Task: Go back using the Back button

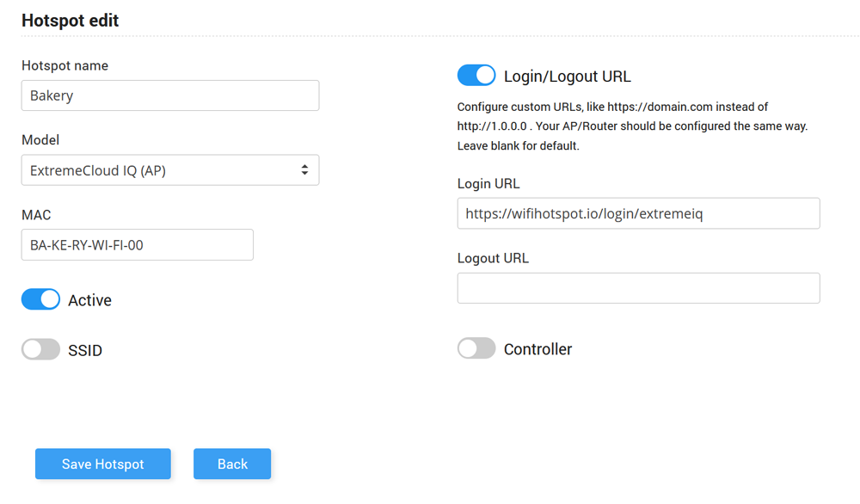Action: 232,464
